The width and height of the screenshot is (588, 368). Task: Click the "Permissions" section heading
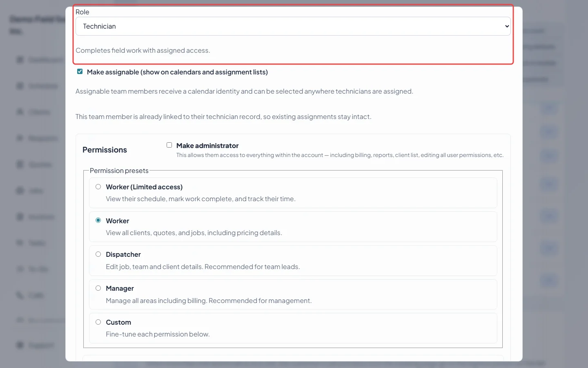[105, 150]
